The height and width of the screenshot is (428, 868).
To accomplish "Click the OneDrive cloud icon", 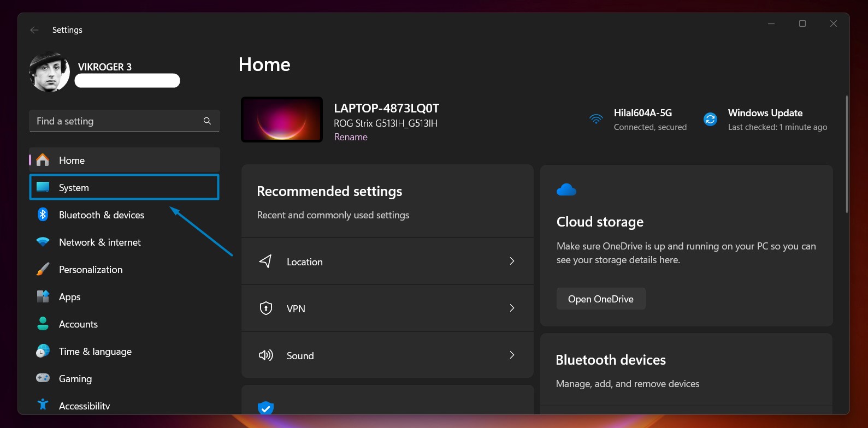I will click(566, 189).
